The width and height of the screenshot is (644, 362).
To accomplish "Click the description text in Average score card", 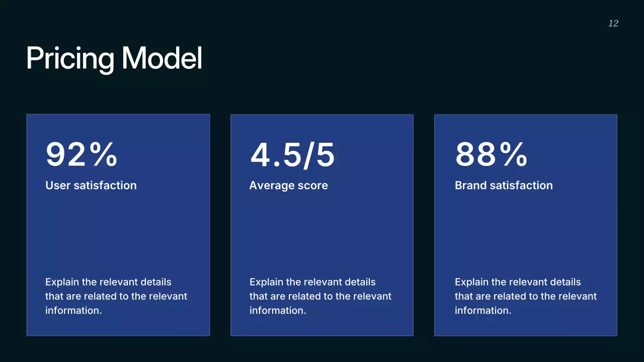I will 320,296.
